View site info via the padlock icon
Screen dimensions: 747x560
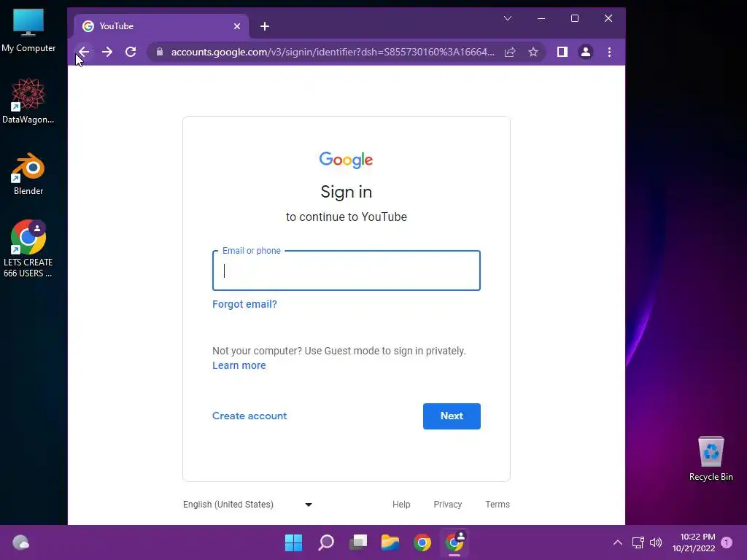[160, 52]
